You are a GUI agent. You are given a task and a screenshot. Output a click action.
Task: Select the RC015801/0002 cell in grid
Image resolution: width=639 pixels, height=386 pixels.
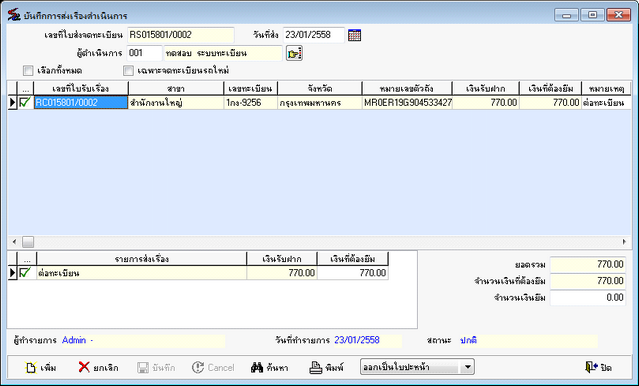[x=81, y=102]
